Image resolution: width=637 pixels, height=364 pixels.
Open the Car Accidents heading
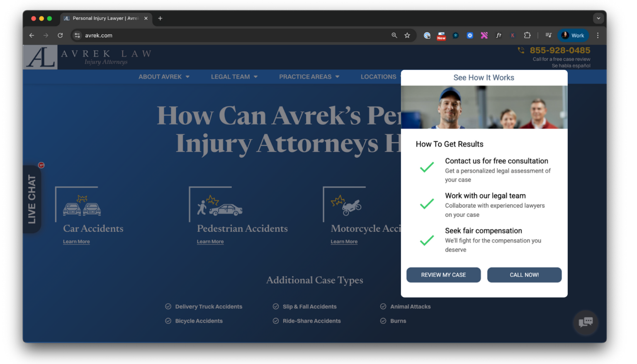[93, 228]
